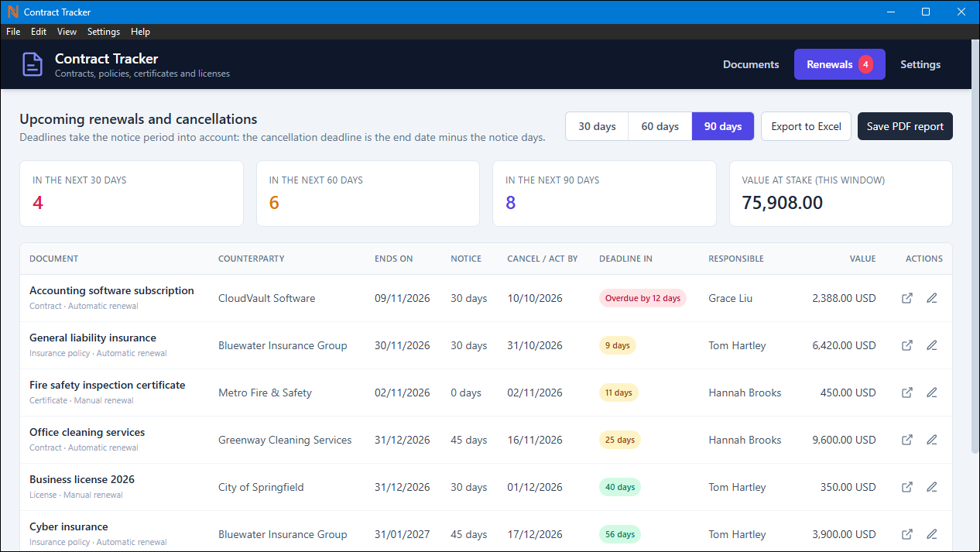Select Cyber insurance document name
Screen dimensions: 980x552
click(x=68, y=526)
